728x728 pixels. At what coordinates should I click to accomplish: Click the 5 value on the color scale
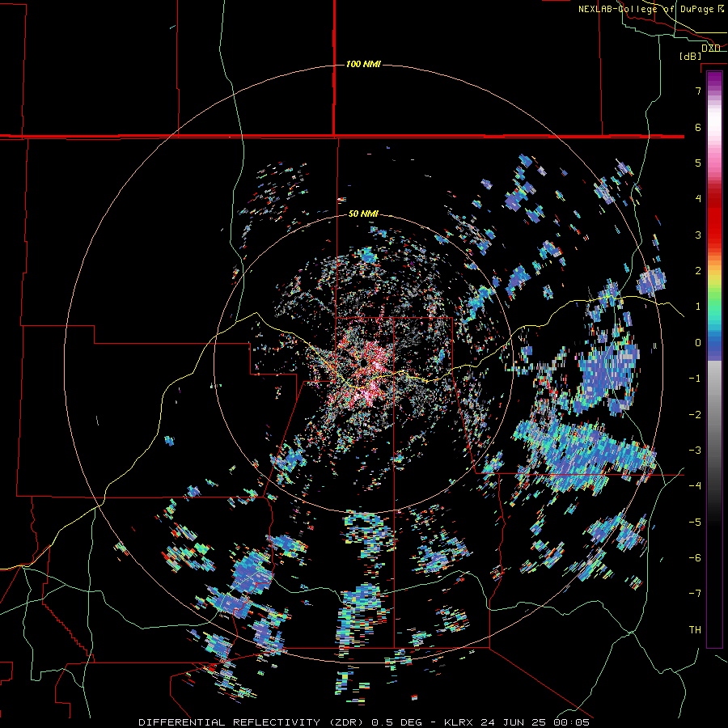point(698,163)
